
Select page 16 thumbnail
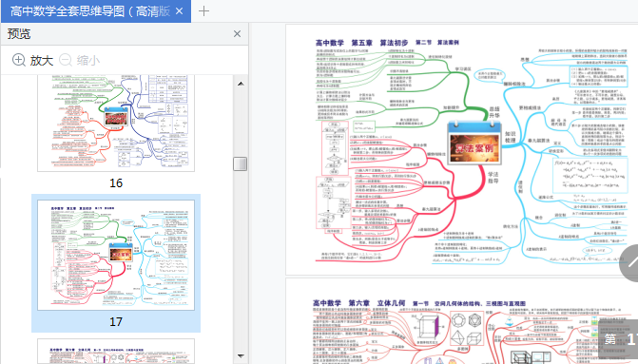coord(116,123)
